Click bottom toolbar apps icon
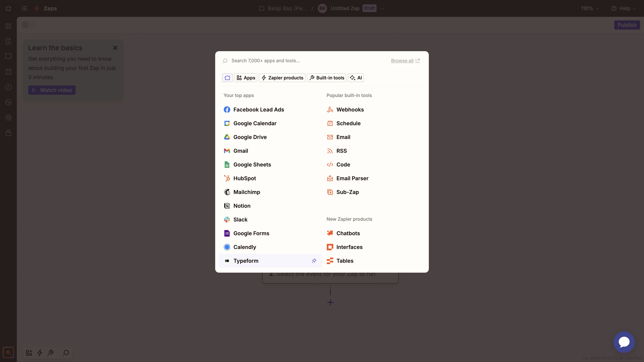Viewport: 644px width, 362px height. tap(29, 353)
